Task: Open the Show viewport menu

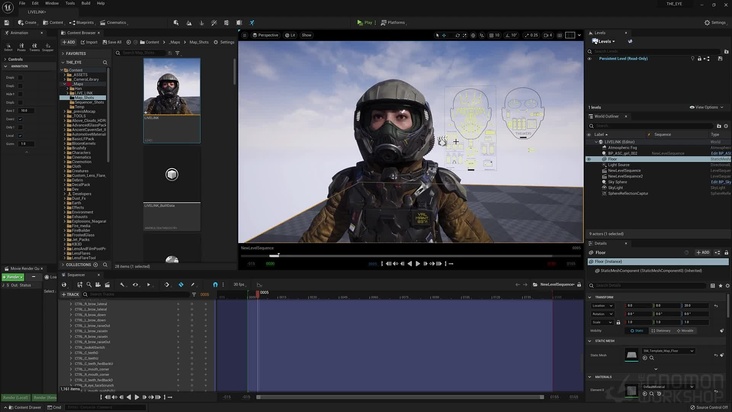Action: point(306,35)
